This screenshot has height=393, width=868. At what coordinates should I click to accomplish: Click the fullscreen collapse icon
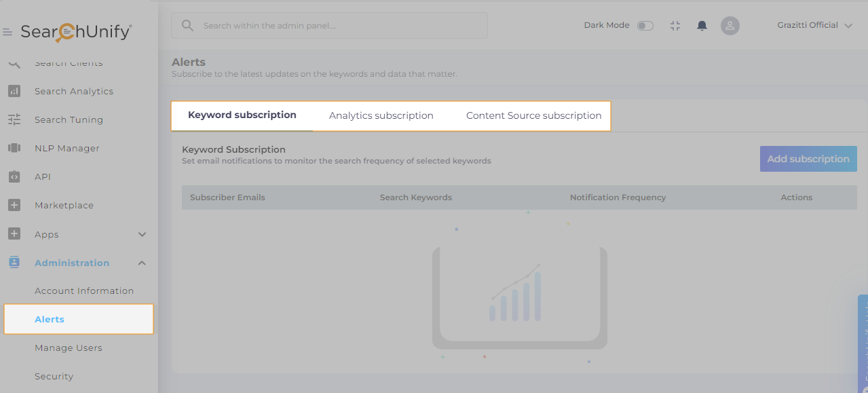coord(675,26)
